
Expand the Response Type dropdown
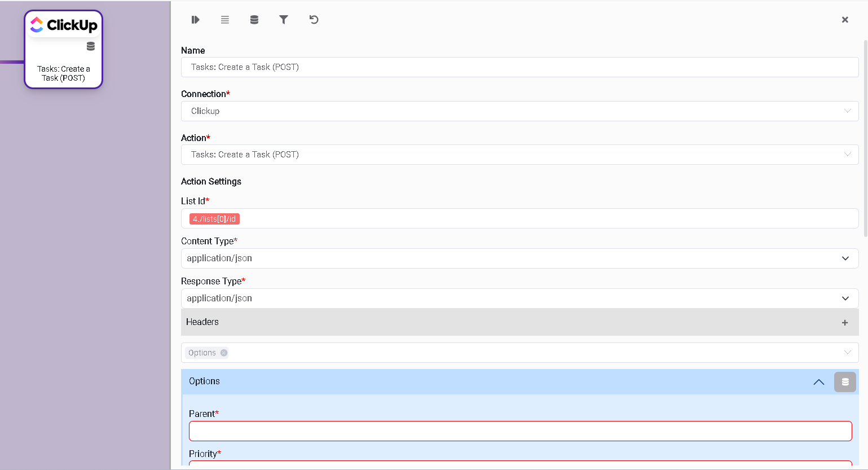[519, 298]
